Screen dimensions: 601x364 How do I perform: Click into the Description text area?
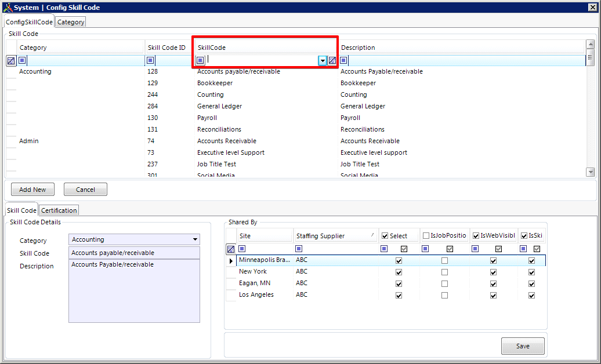pos(134,291)
